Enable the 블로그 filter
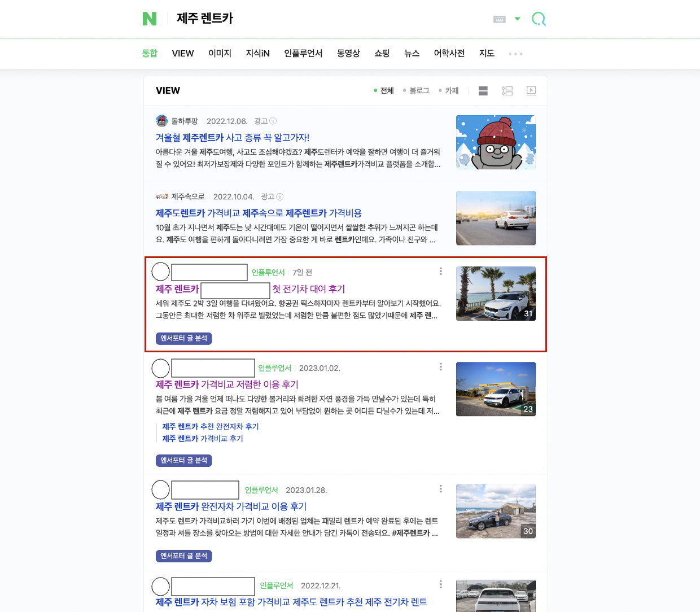The image size is (700, 612). pos(420,90)
